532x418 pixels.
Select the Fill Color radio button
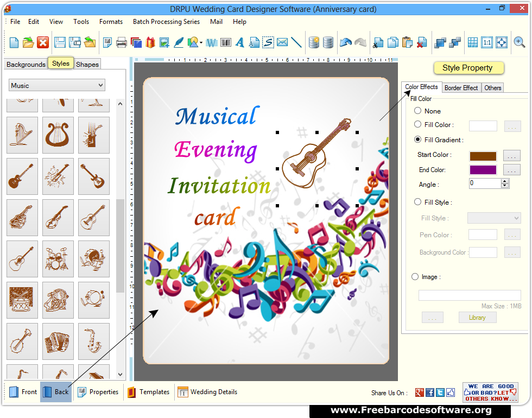pyautogui.click(x=417, y=124)
